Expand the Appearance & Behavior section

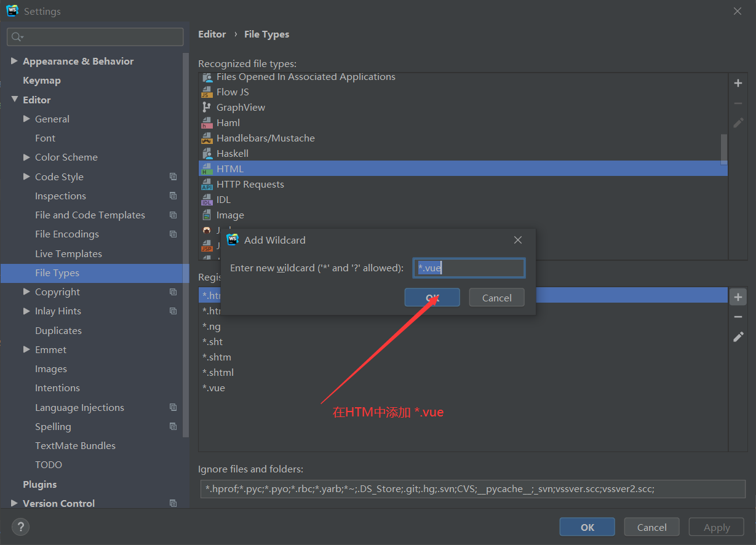pos(15,61)
